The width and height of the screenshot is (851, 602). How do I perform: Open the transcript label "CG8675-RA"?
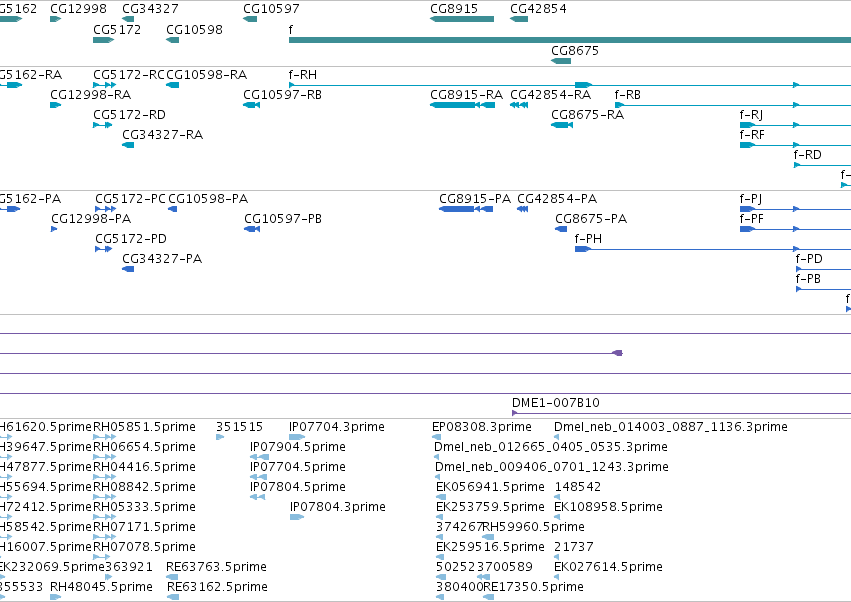pyautogui.click(x=588, y=115)
